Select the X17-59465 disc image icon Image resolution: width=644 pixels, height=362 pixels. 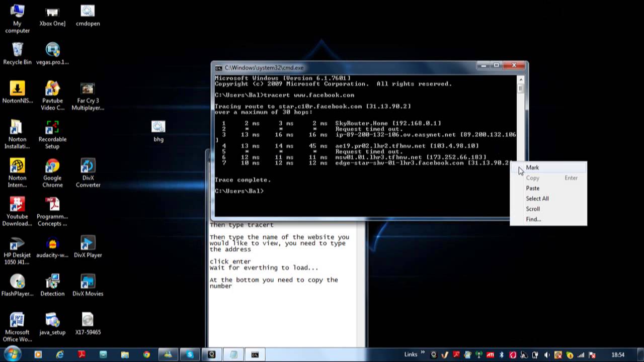click(x=88, y=324)
